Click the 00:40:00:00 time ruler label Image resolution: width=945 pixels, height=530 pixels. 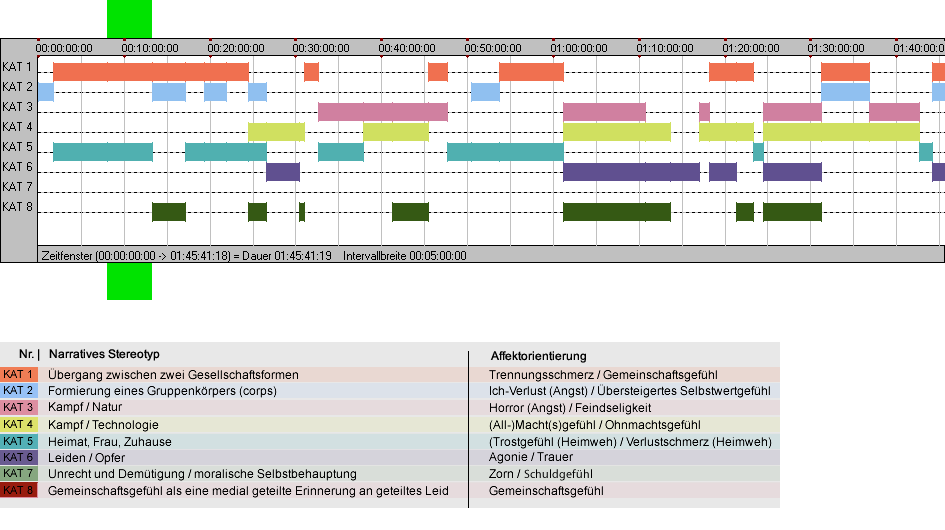pos(407,48)
